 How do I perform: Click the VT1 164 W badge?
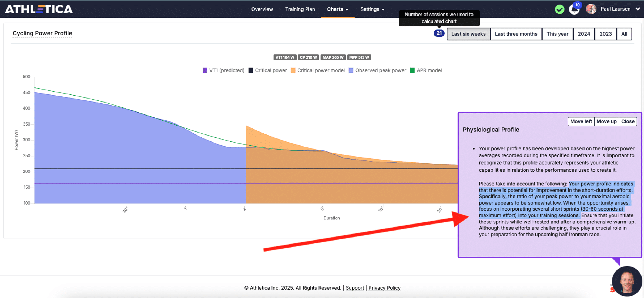tap(285, 57)
